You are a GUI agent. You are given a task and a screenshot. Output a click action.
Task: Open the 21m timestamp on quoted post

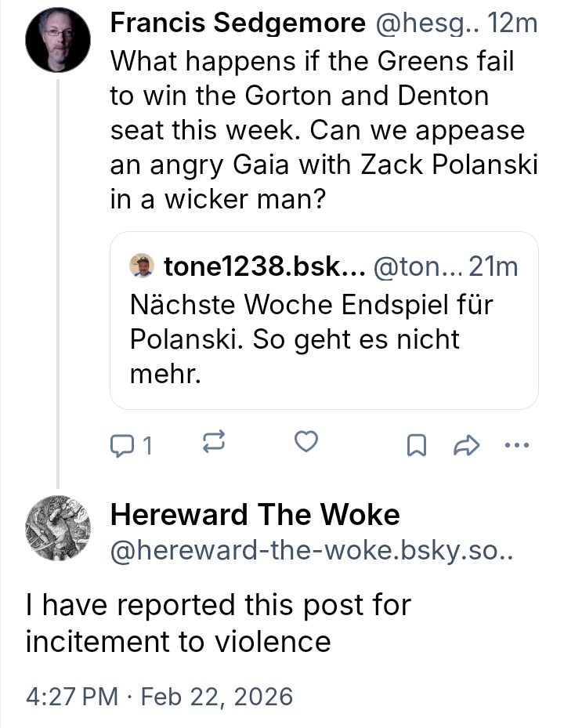coord(493,267)
